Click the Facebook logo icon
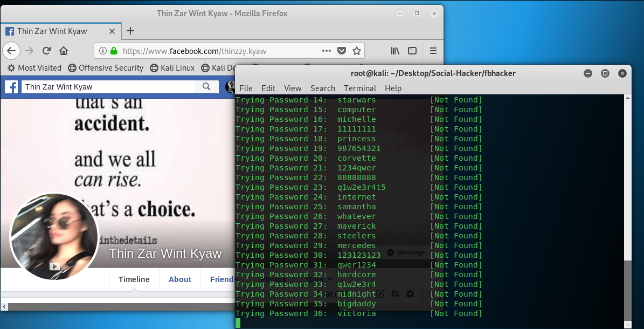Screen dimensions: 644x329 11,87
